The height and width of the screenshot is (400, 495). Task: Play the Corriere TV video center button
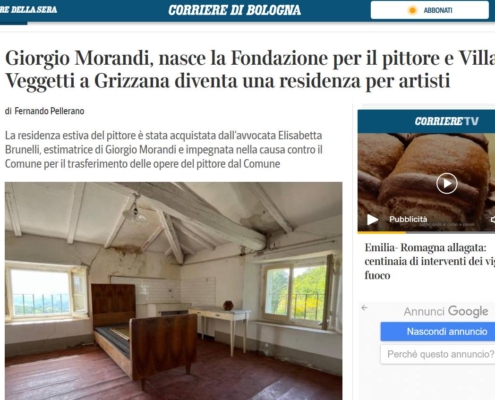pyautogui.click(x=447, y=183)
